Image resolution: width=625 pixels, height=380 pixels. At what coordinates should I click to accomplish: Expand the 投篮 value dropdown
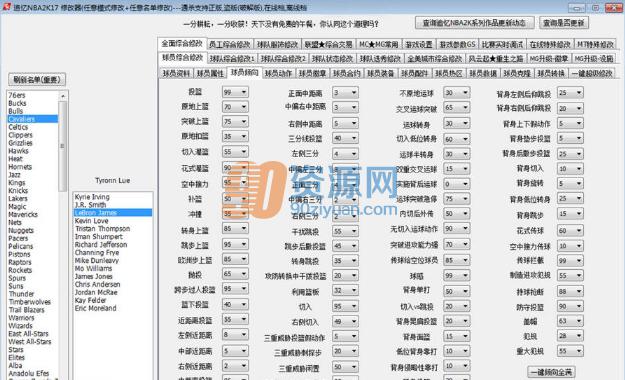[235, 92]
